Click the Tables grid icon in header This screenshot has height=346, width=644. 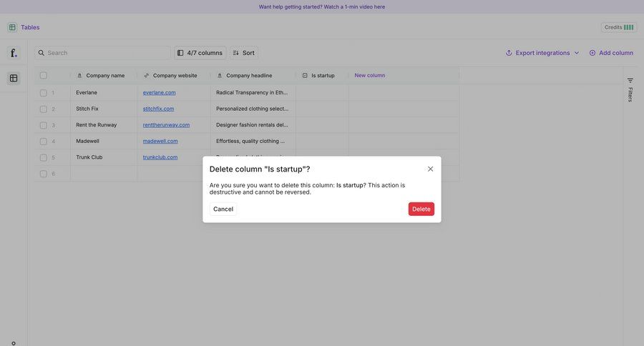pyautogui.click(x=12, y=27)
